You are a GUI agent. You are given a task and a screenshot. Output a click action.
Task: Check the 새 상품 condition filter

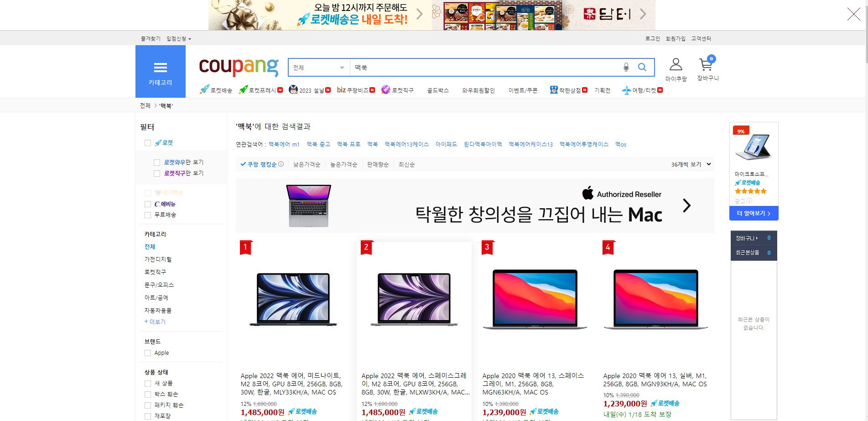(147, 383)
